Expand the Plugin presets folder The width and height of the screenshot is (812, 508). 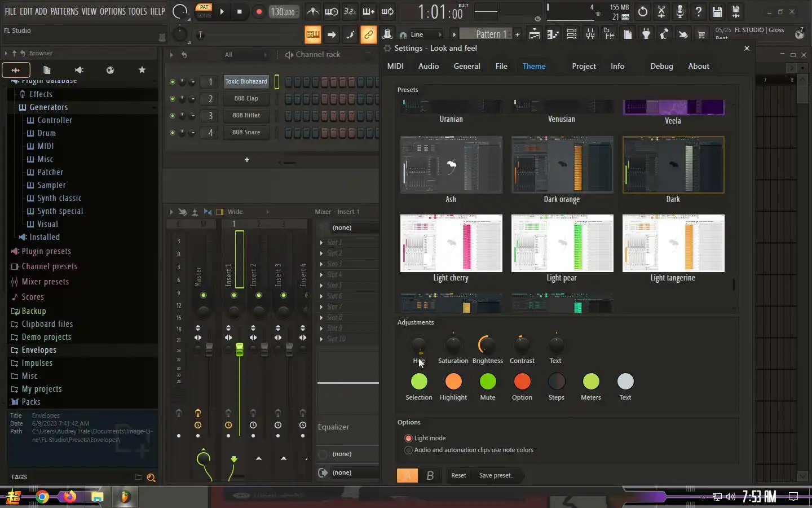click(46, 251)
